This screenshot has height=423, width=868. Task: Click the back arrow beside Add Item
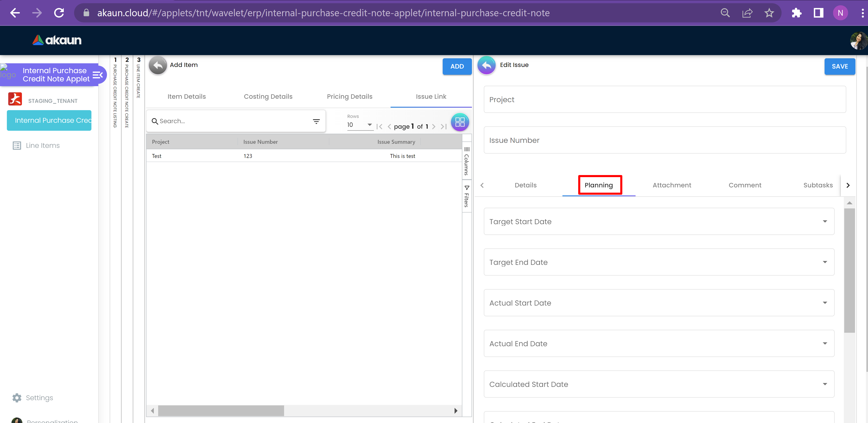[x=158, y=65]
